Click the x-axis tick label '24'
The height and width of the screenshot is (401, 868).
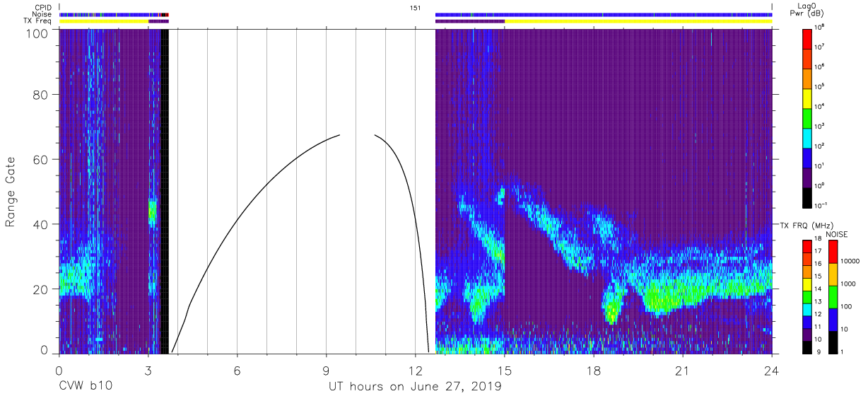771,370
